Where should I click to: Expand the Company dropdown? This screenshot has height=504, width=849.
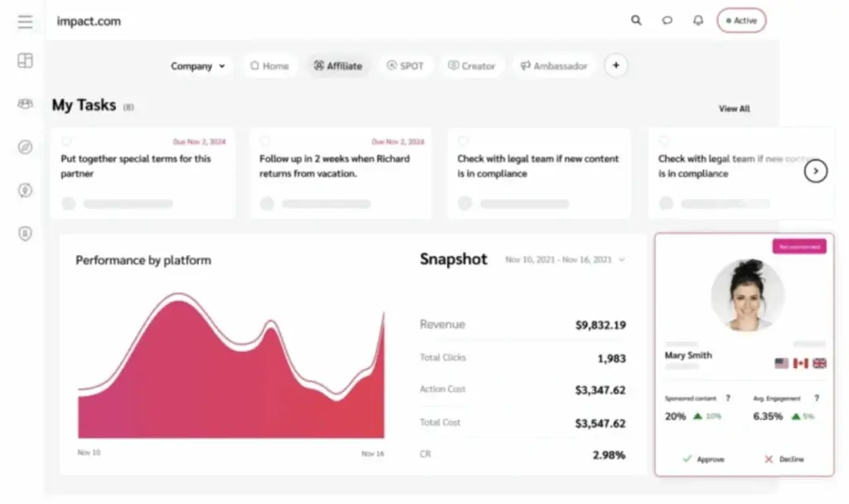198,66
